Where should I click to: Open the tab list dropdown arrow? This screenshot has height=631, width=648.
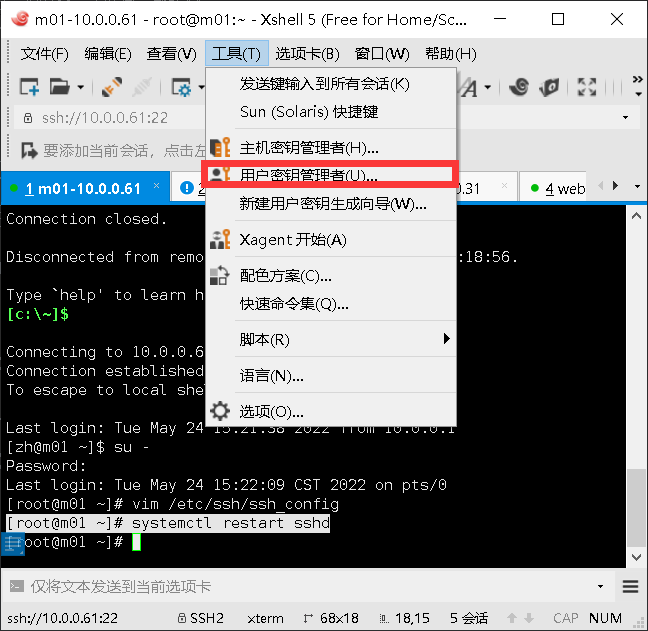coord(637,187)
